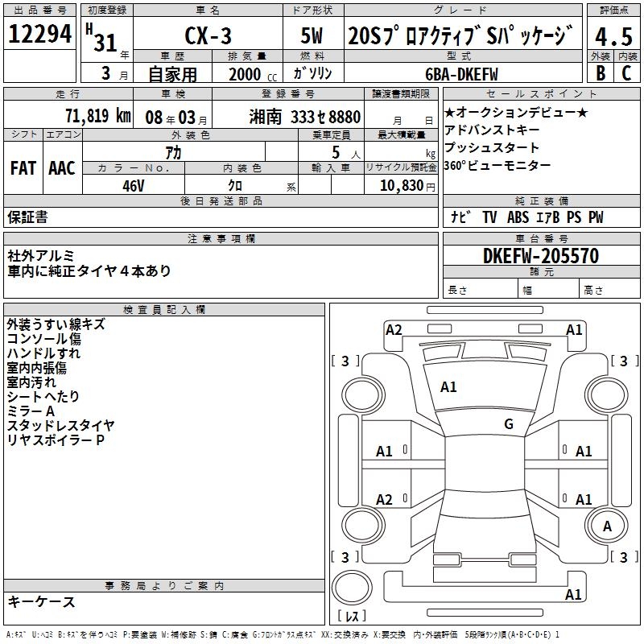Click the inspector note 外装うすい線キズ

tap(56, 324)
